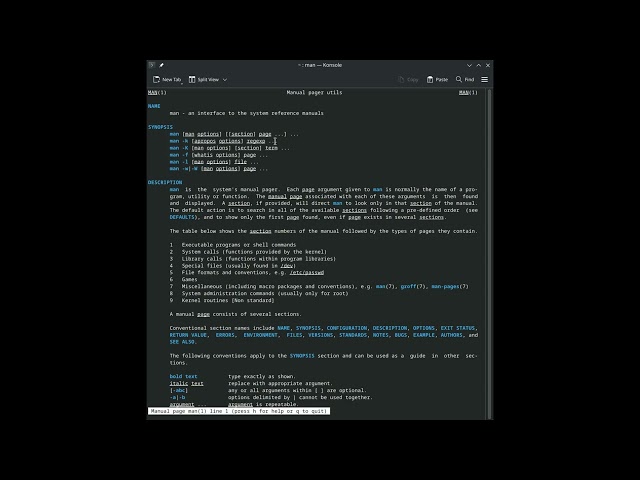Click the NAME section heading
This screenshot has height=480, width=640.
pyautogui.click(x=154, y=106)
